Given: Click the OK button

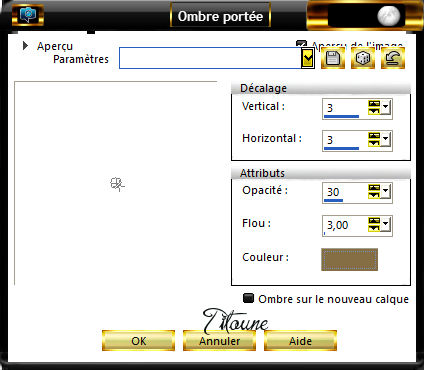Looking at the screenshot, I should (138, 341).
